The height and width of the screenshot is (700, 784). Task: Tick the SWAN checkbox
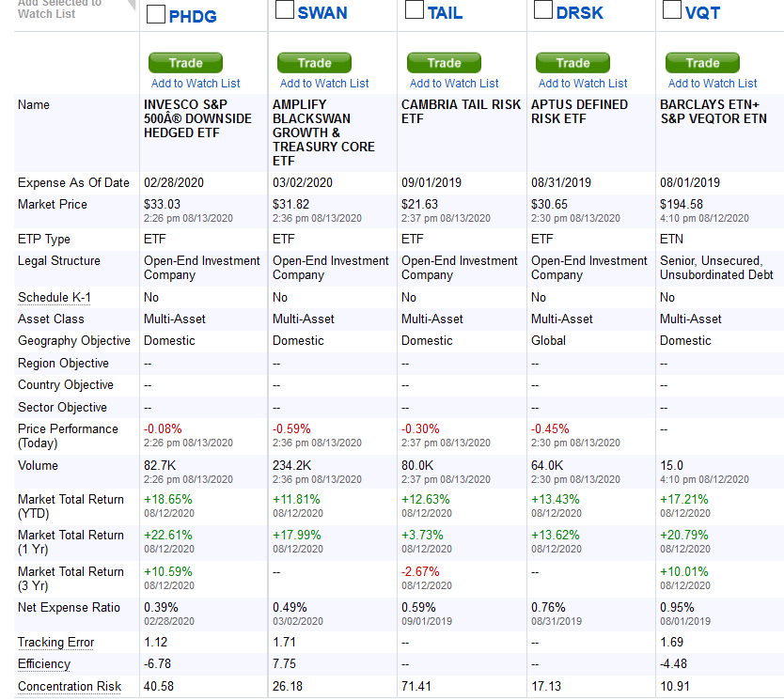point(285,9)
